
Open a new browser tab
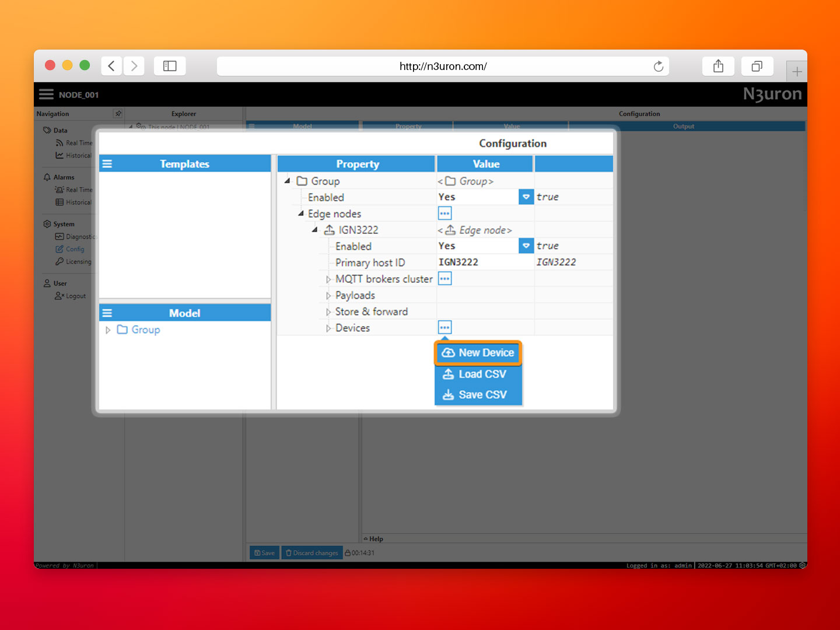point(797,72)
